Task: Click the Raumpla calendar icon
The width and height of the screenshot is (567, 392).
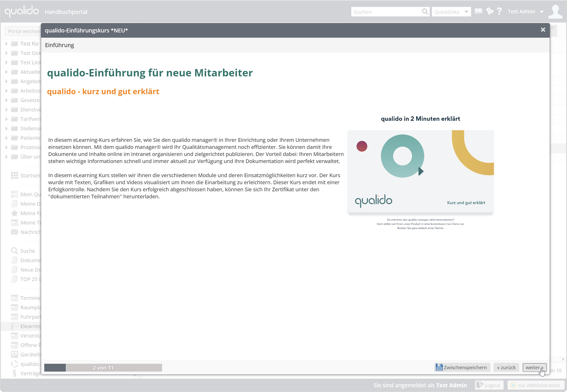Action: pyautogui.click(x=14, y=307)
